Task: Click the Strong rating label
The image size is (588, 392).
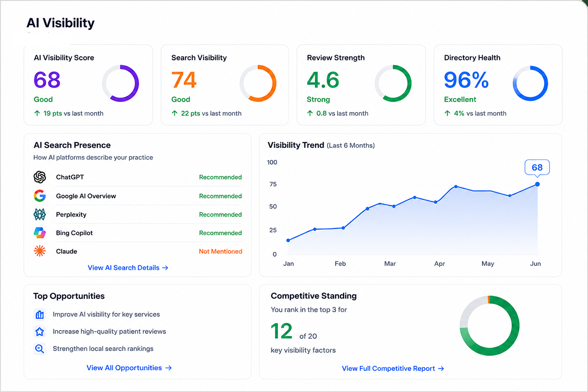Action: click(x=318, y=99)
